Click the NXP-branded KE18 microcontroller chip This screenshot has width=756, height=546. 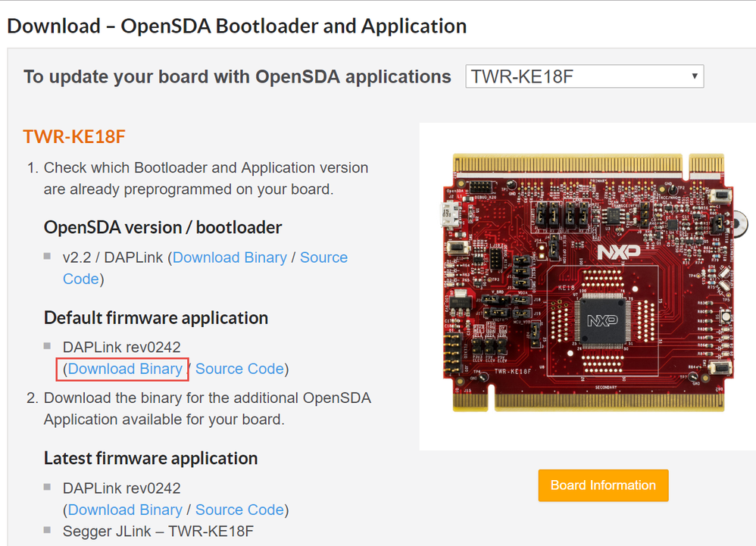603,321
